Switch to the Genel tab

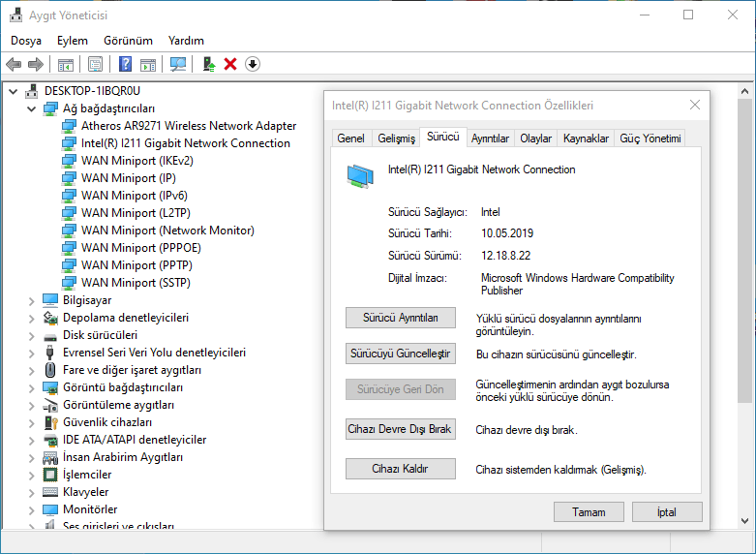351,138
